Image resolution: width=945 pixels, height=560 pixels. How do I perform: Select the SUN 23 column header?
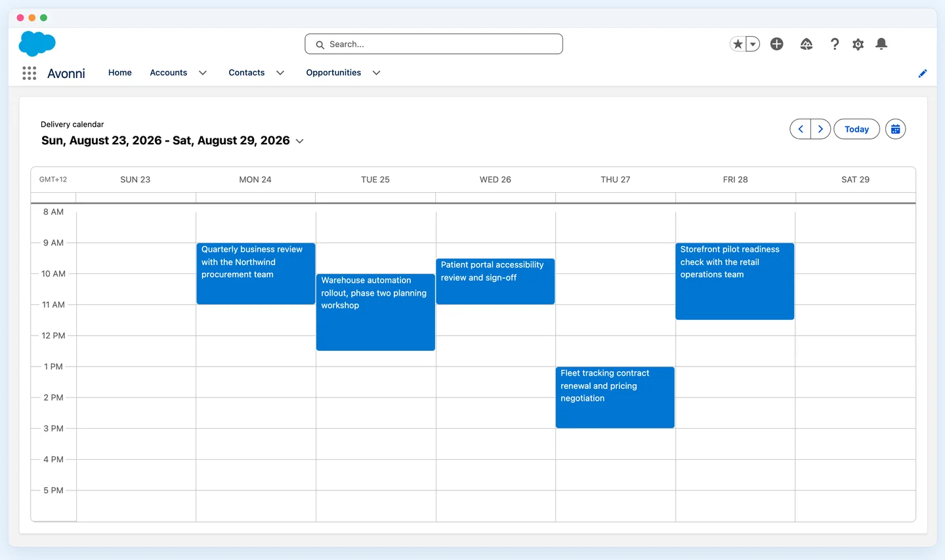135,180
